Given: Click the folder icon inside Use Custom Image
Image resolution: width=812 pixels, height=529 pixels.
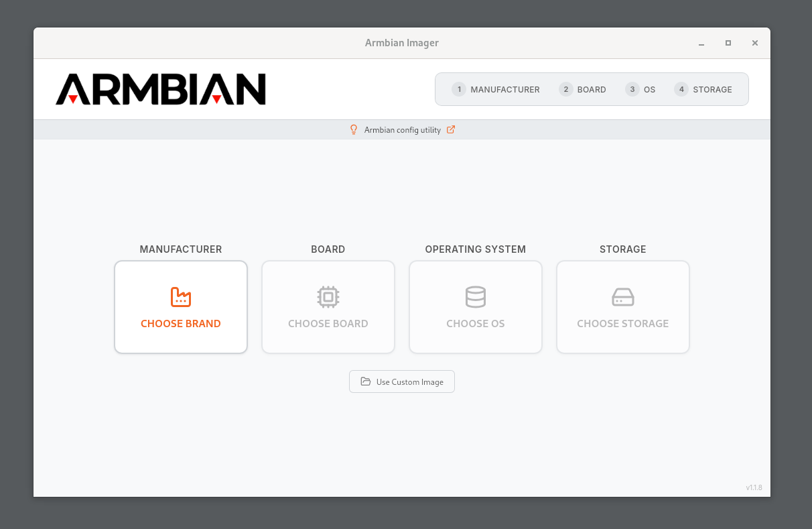Looking at the screenshot, I should click(x=366, y=381).
